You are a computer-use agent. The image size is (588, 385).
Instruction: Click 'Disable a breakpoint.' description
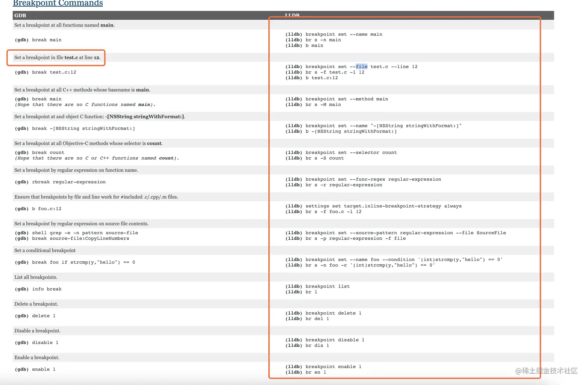click(x=37, y=331)
